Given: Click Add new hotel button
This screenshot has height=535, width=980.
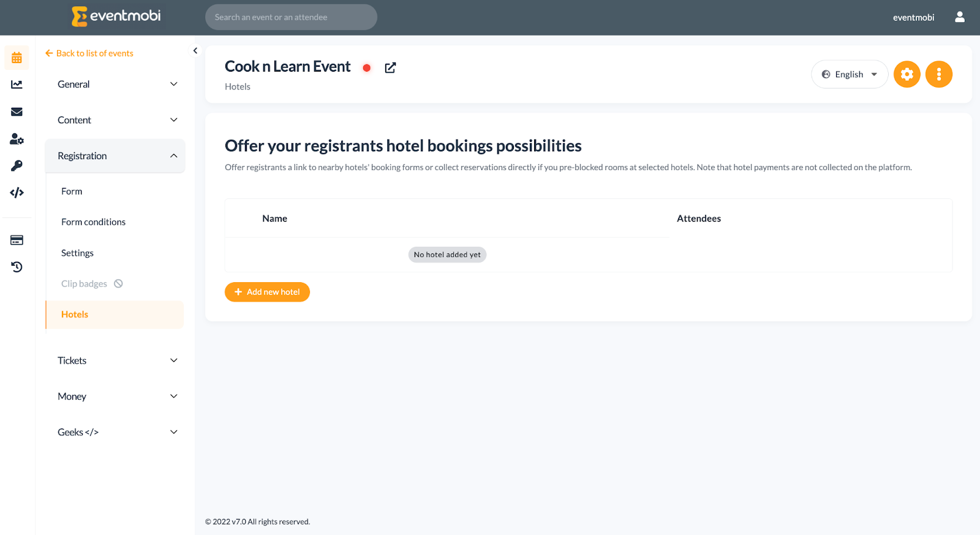Looking at the screenshot, I should (267, 292).
